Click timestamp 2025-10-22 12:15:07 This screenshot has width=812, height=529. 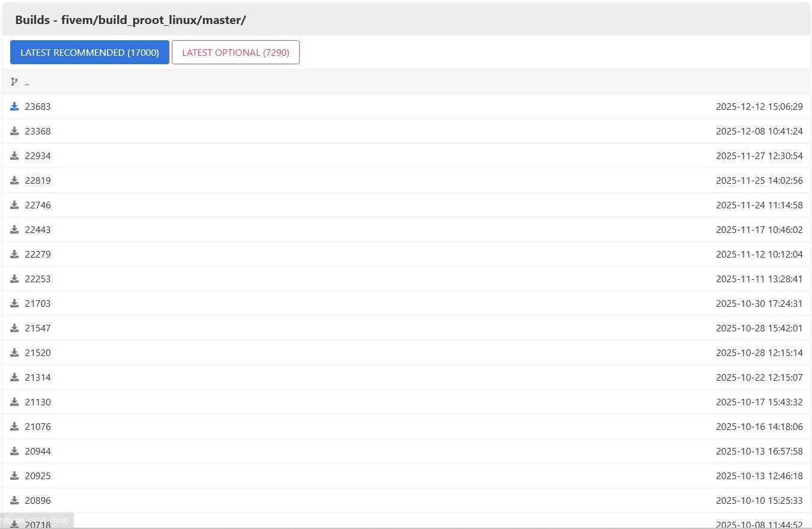759,378
